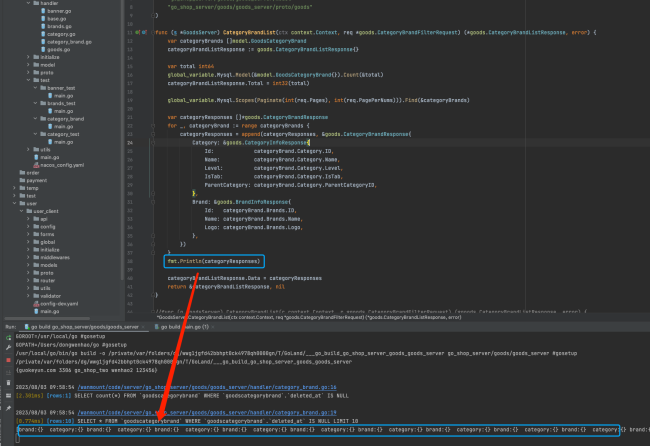650x446 pixels.
Task: Expand the api folder
Action: (29, 219)
